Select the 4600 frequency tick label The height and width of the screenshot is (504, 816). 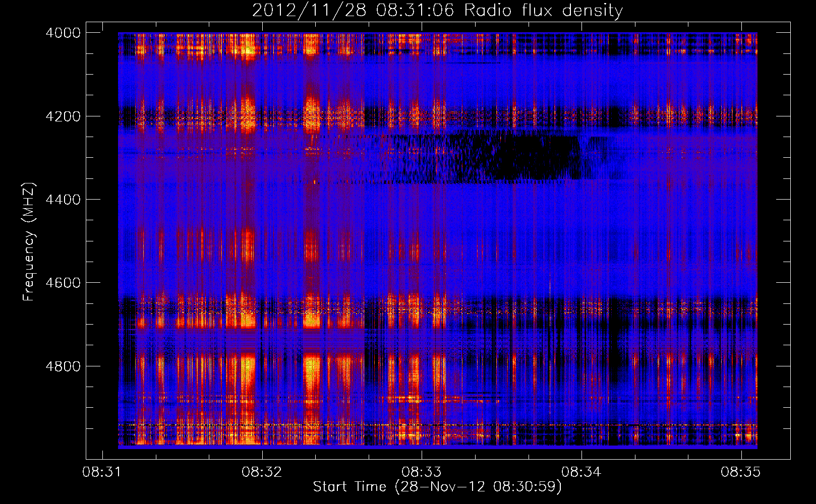click(63, 283)
